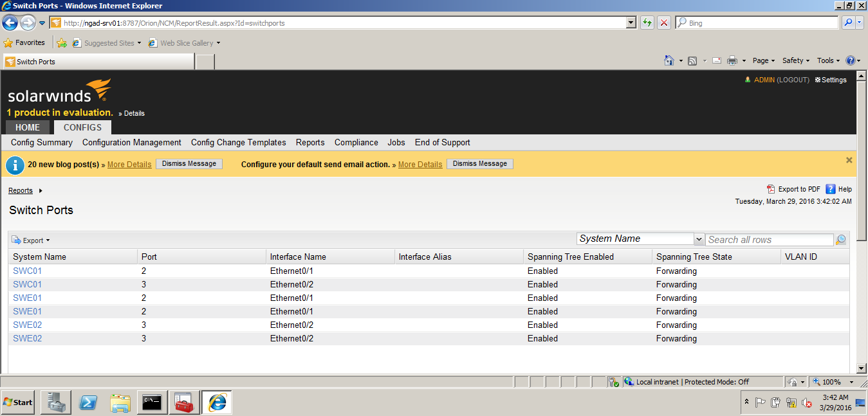
Task: Click the volume muted speaker tray icon
Action: pos(806,403)
